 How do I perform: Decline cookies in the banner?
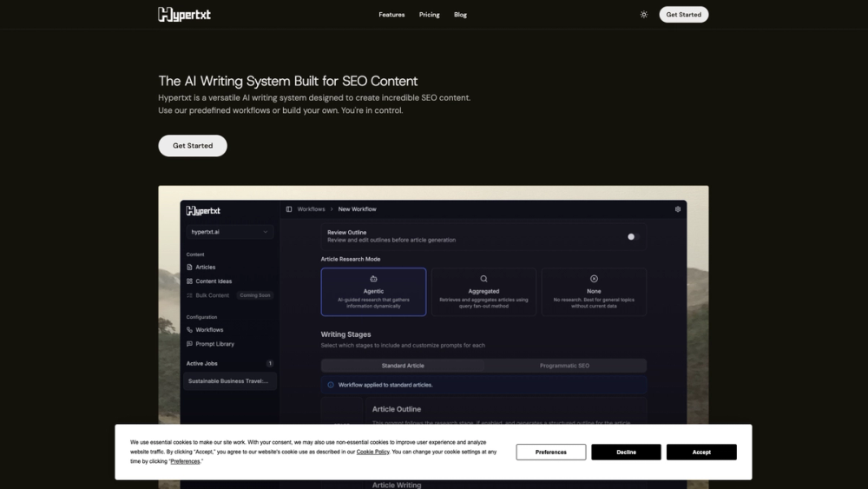click(626, 452)
